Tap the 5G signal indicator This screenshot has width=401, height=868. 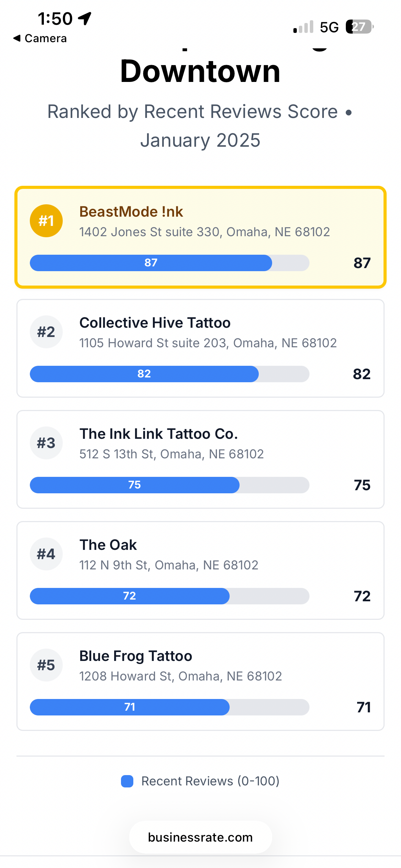click(x=329, y=27)
